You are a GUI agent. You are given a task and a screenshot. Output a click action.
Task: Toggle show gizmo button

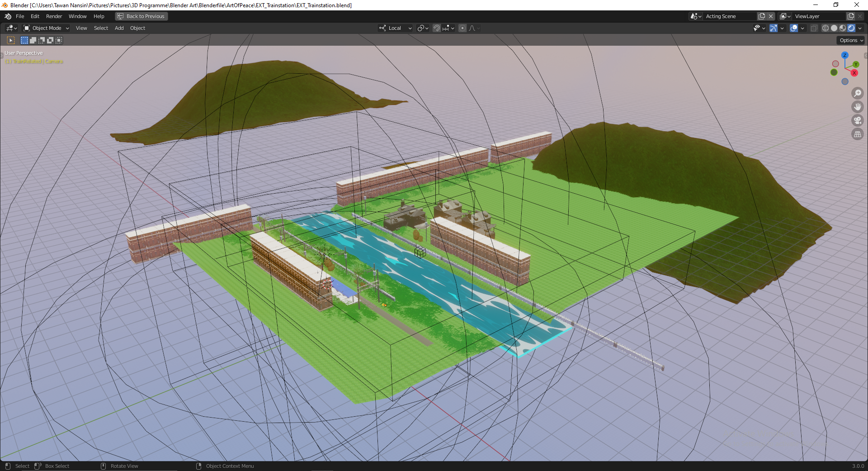tap(774, 28)
